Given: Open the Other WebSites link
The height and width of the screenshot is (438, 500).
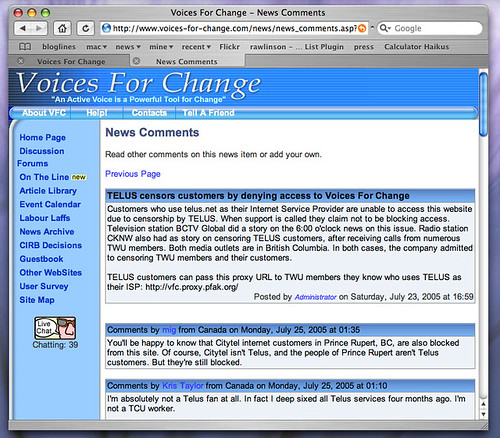Looking at the screenshot, I should 50,273.
